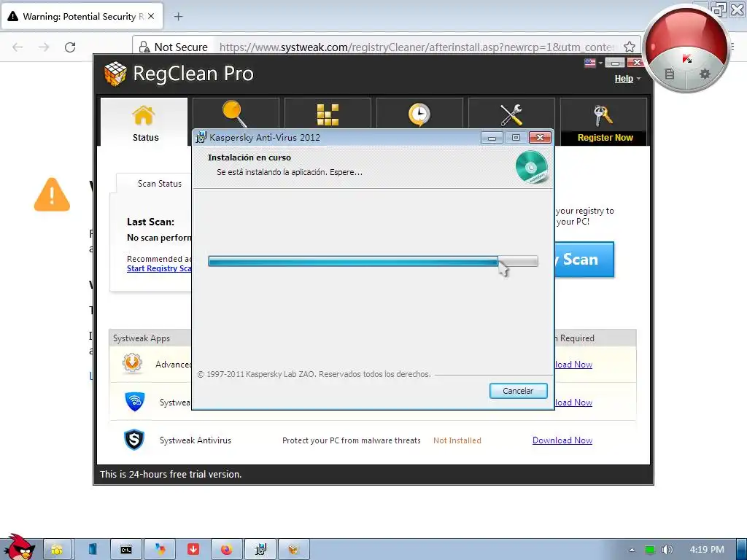This screenshot has height=560, width=747.
Task: Open the clock schedule tab in RegClean Pro
Action: point(419,113)
